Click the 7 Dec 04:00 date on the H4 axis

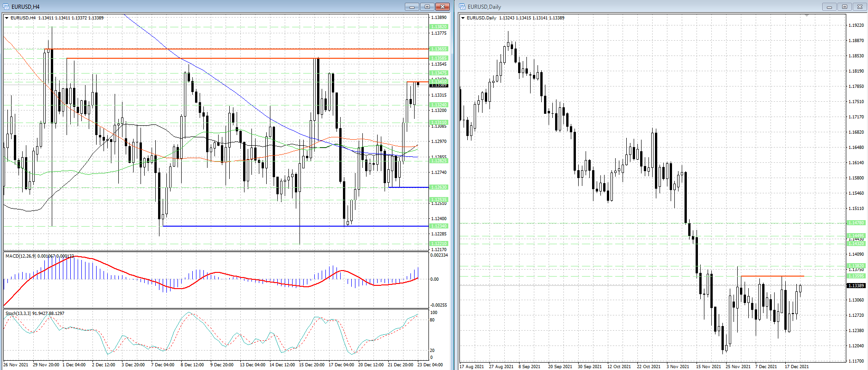(x=162, y=365)
